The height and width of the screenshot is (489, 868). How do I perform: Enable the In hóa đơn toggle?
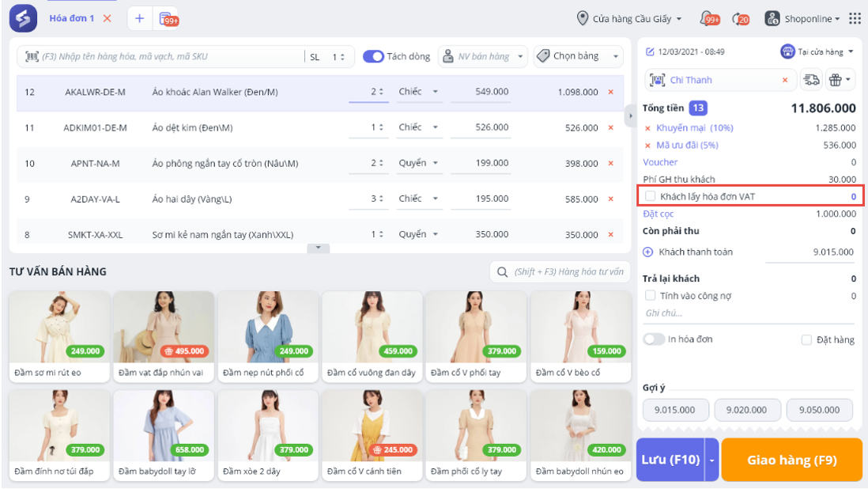654,339
